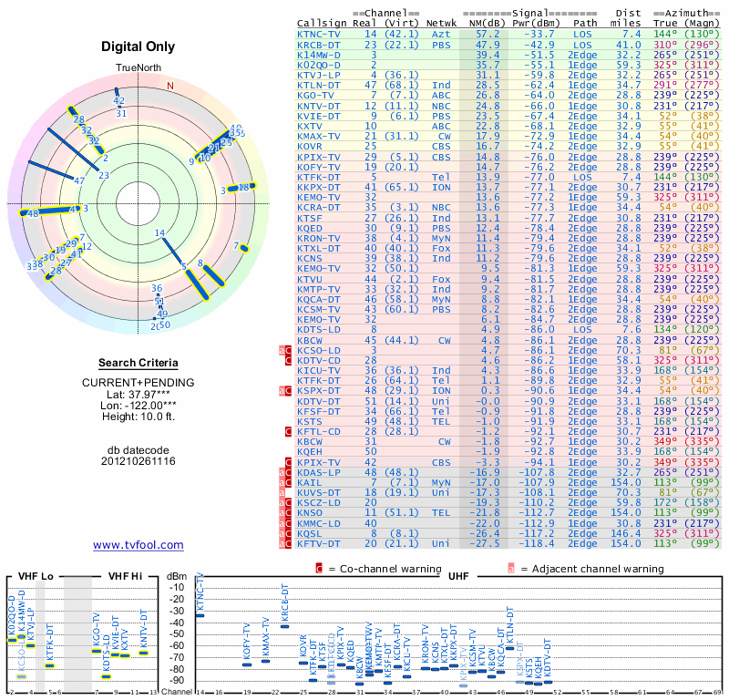Click the channel 14 line on the radar plot

coord(173,251)
